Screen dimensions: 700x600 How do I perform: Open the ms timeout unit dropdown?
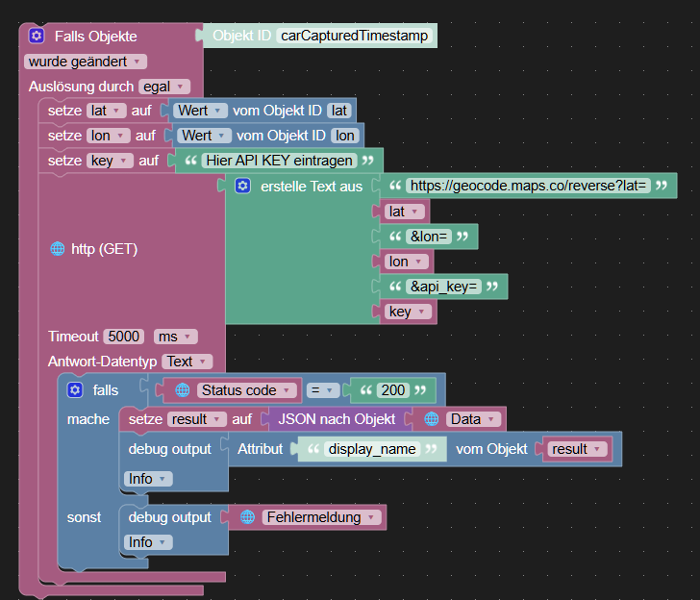tap(175, 337)
